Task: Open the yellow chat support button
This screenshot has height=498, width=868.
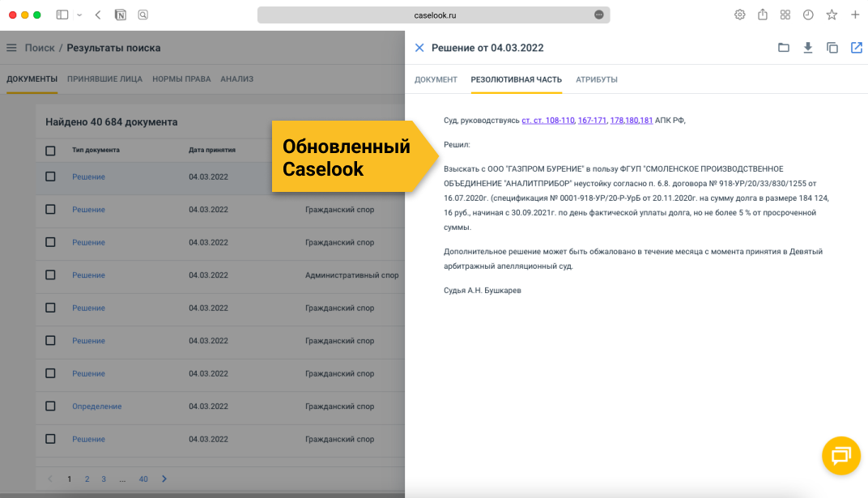Action: (x=840, y=456)
